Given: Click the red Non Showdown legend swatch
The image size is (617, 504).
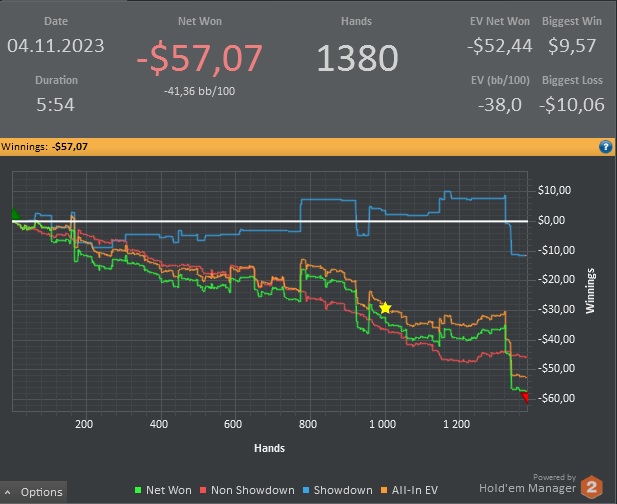Looking at the screenshot, I should click(x=203, y=490).
